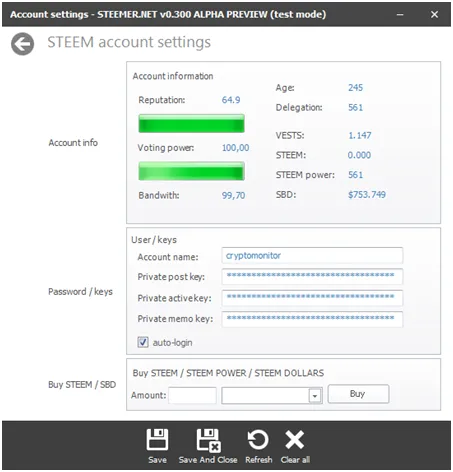
Task: Click the Voting power value 100,00
Action: 235,148
